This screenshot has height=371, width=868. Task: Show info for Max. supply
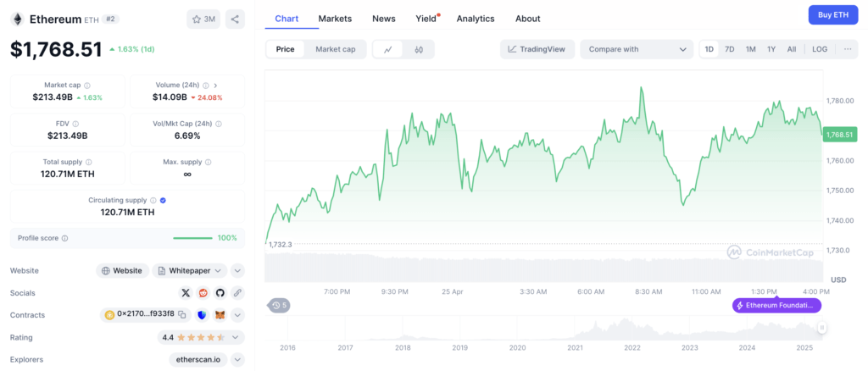coord(209,162)
